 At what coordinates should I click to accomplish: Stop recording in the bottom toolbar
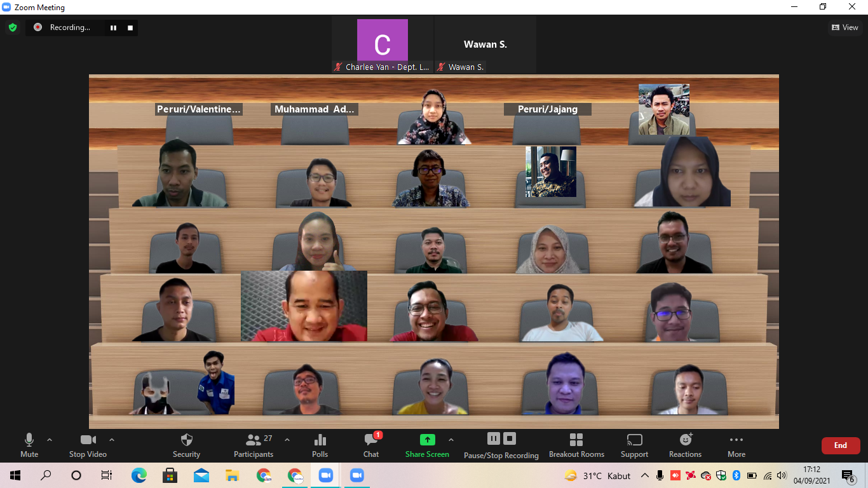(510, 438)
